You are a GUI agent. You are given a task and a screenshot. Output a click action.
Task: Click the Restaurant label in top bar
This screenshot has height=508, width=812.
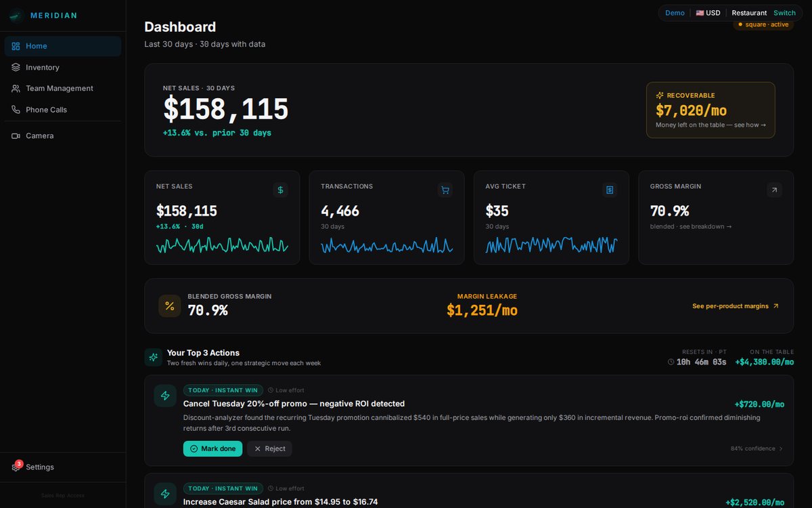pyautogui.click(x=749, y=13)
